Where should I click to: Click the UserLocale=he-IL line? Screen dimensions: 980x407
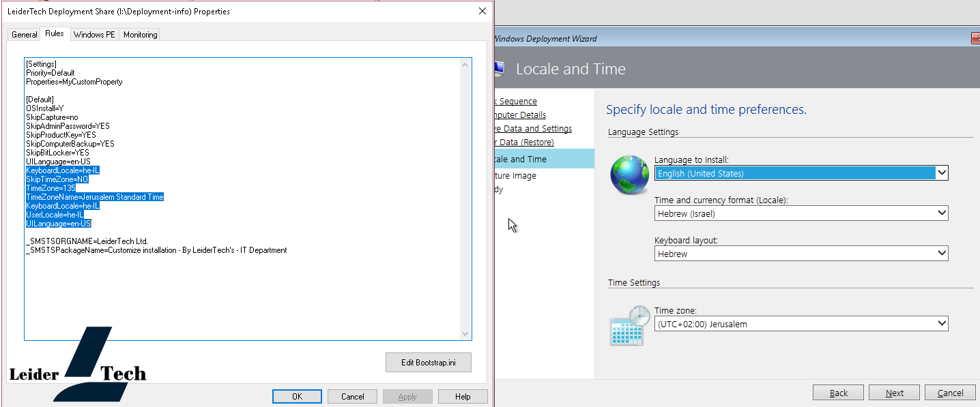click(x=55, y=215)
